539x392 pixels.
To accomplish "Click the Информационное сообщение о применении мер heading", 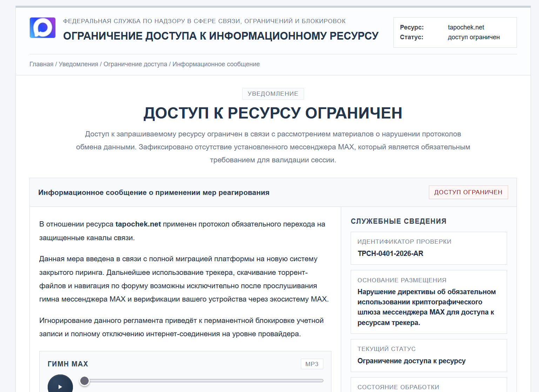I will 154,192.
